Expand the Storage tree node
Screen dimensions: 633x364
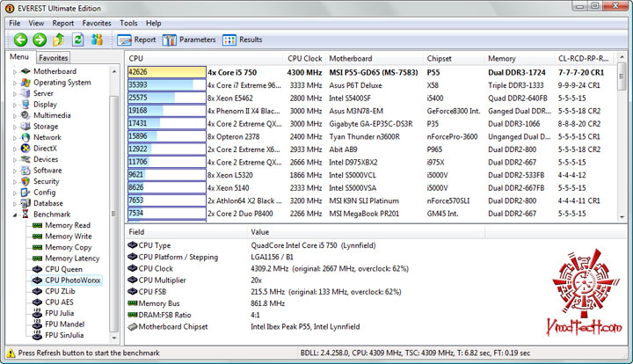(15, 127)
